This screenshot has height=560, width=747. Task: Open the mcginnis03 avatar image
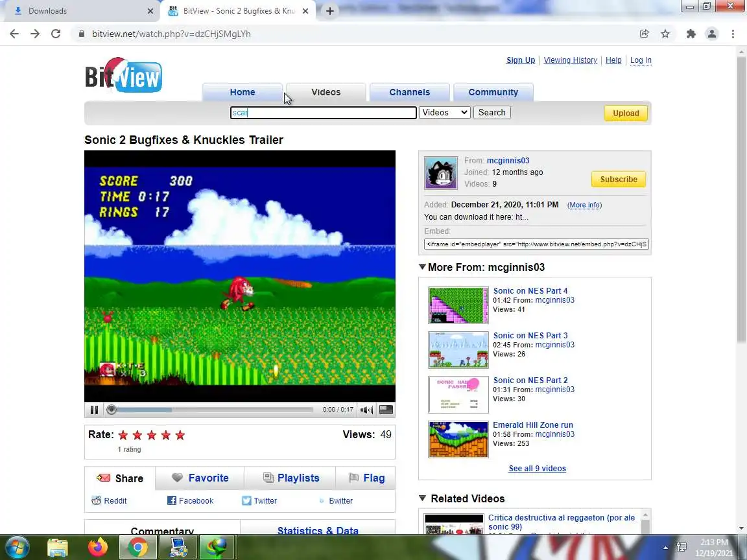tap(441, 173)
